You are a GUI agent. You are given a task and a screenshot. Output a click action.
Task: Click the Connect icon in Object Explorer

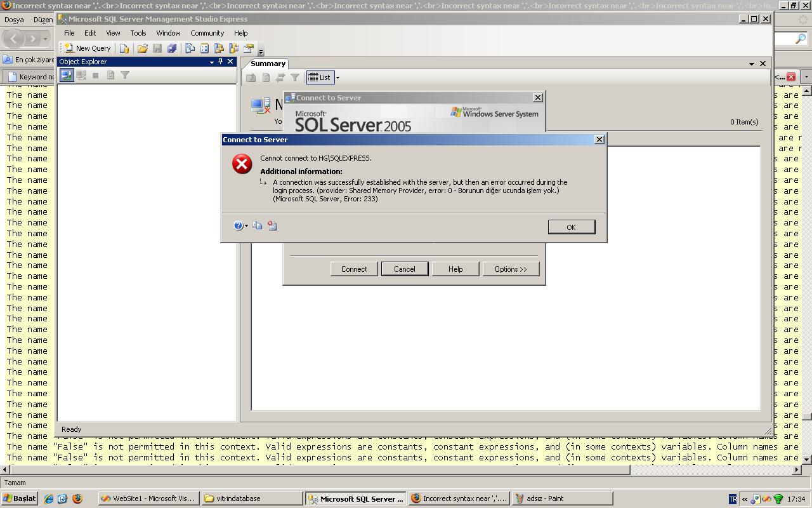coord(67,76)
